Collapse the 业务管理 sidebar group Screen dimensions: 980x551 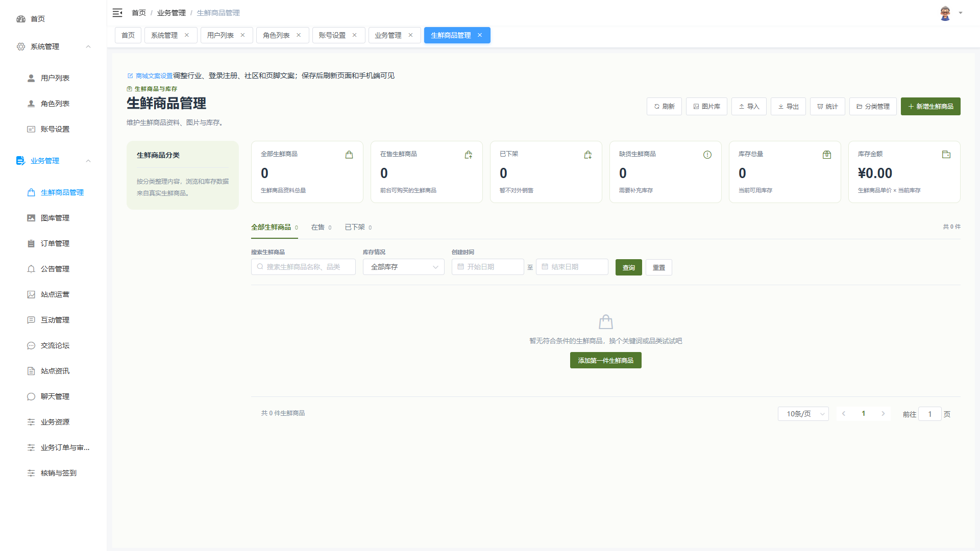tap(88, 161)
